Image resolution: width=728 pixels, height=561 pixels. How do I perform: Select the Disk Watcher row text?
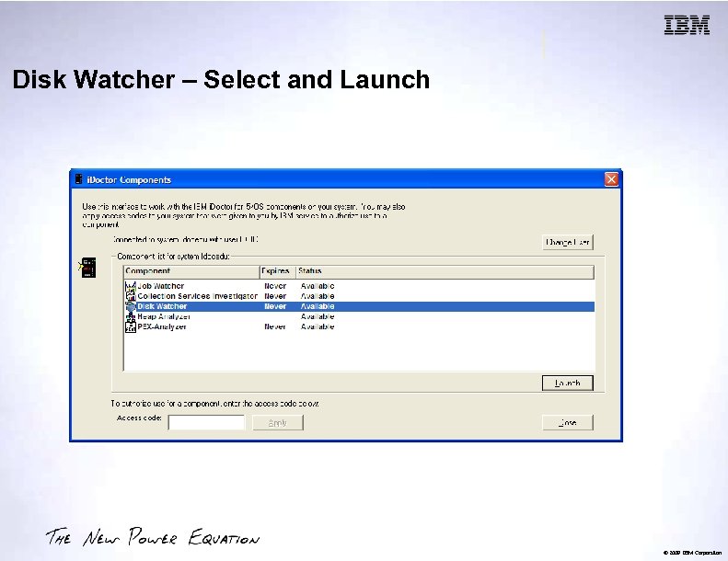click(x=162, y=306)
